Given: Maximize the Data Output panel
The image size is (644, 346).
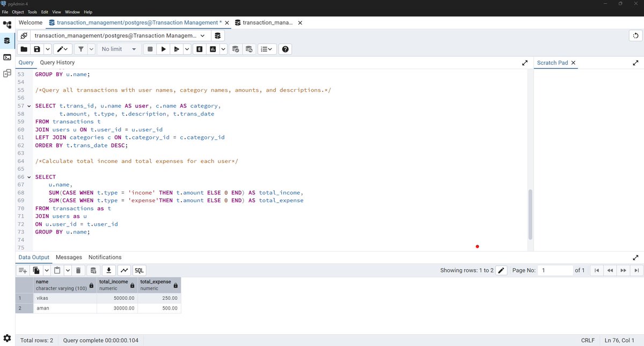Looking at the screenshot, I should (636, 257).
